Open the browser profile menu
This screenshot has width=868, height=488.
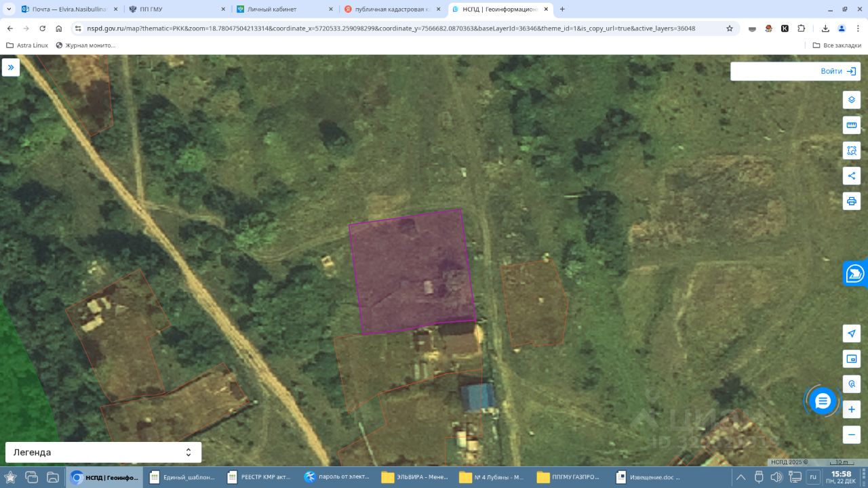click(x=842, y=28)
